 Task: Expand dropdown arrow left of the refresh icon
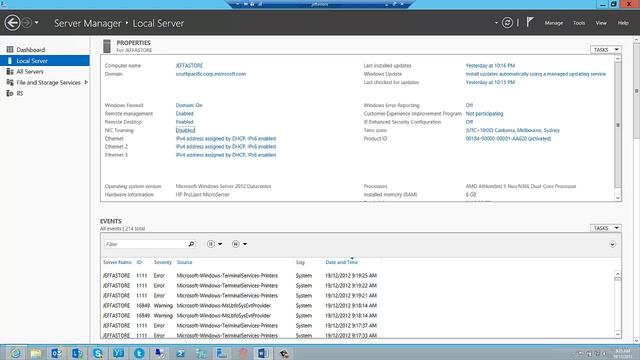click(x=496, y=23)
